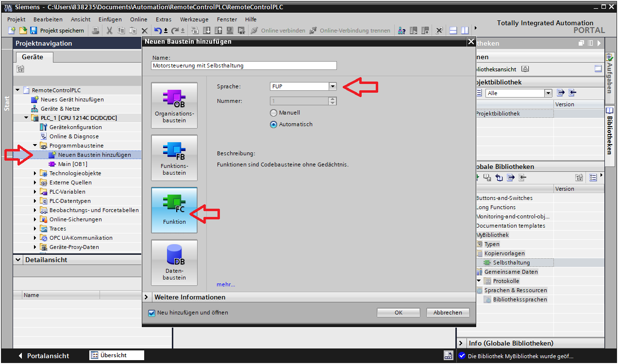Image resolution: width=618 pixels, height=364 pixels.
Task: Select the Organisationsbaustein OB block type
Action: click(174, 105)
